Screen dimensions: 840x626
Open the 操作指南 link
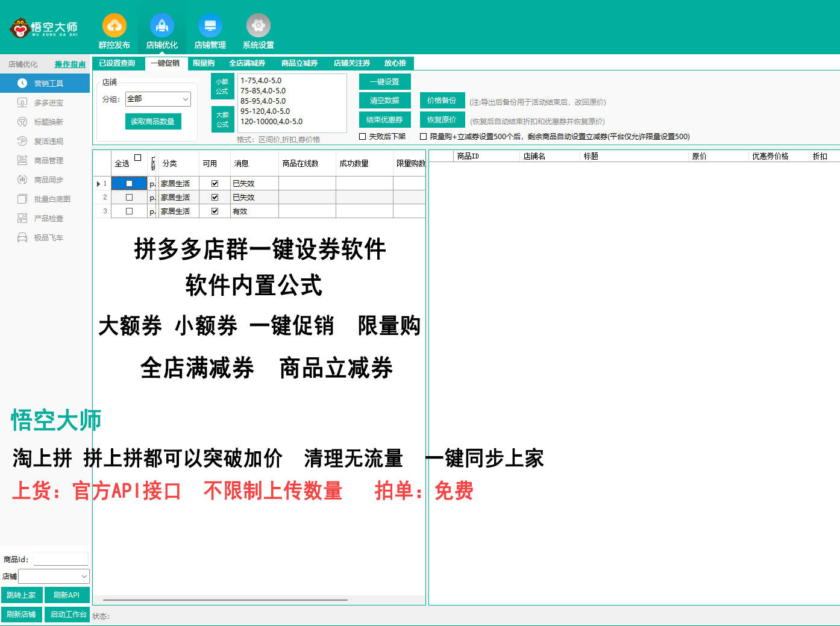[x=70, y=64]
